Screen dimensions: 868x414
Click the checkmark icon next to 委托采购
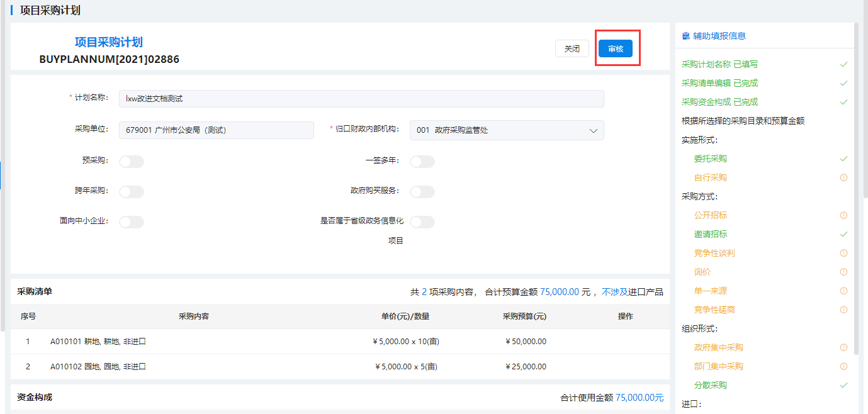pos(843,159)
